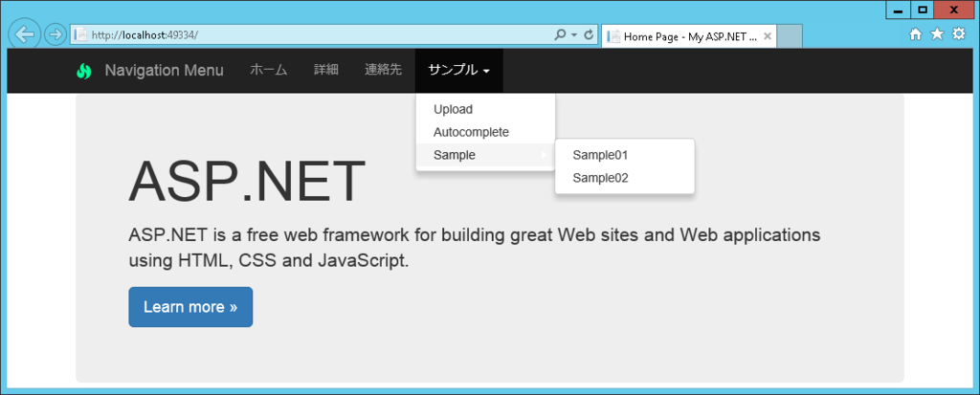Choose Autocomplete from the dropdown menu
The height and width of the screenshot is (395, 980).
pos(485,133)
